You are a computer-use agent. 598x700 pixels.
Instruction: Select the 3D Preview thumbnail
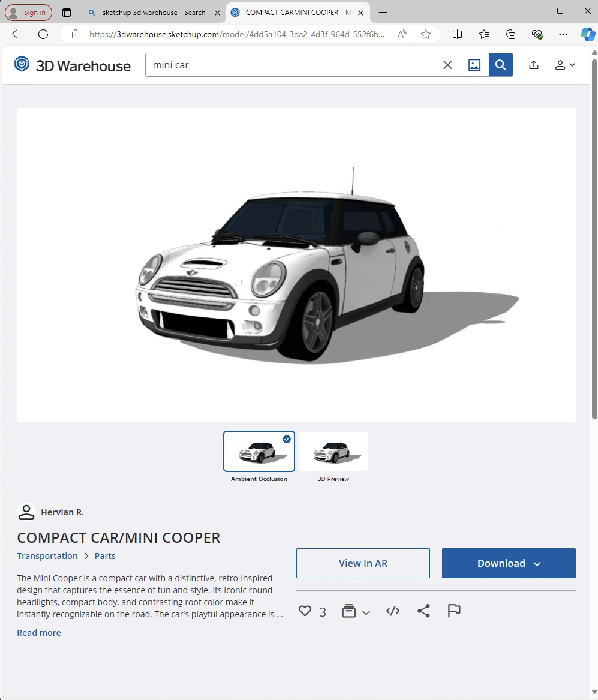(x=333, y=451)
